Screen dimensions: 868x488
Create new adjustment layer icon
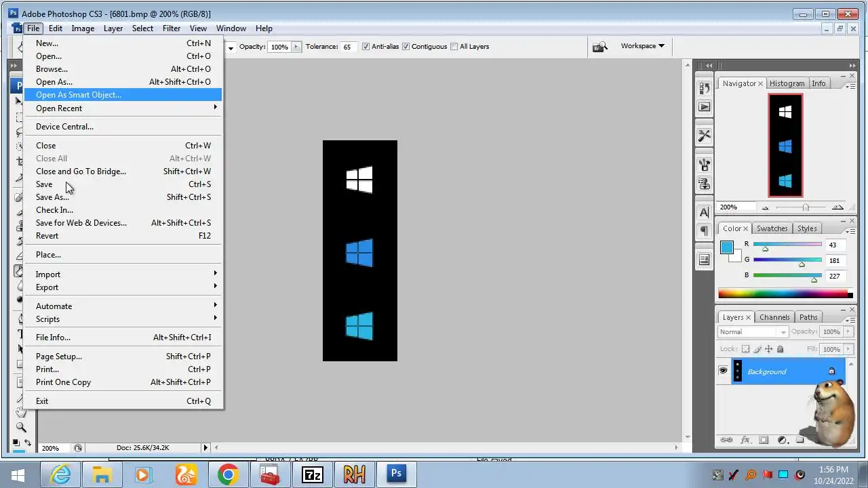[782, 440]
